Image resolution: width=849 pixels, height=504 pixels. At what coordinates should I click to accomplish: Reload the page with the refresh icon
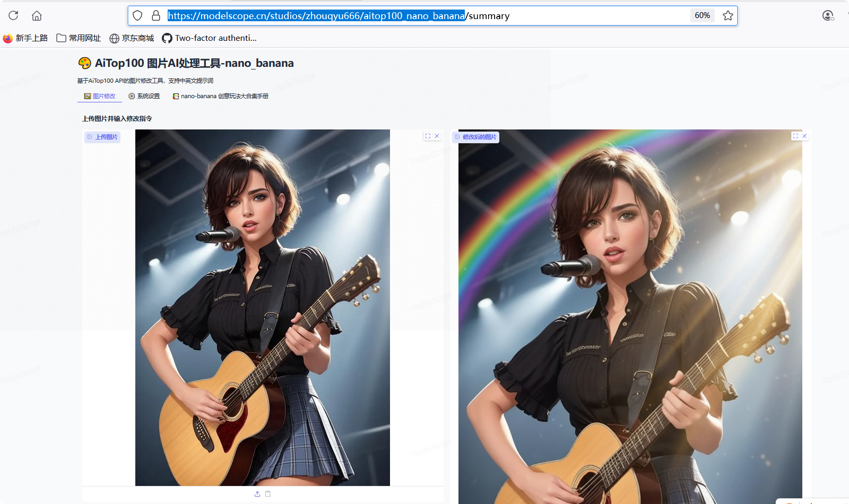tap(13, 15)
